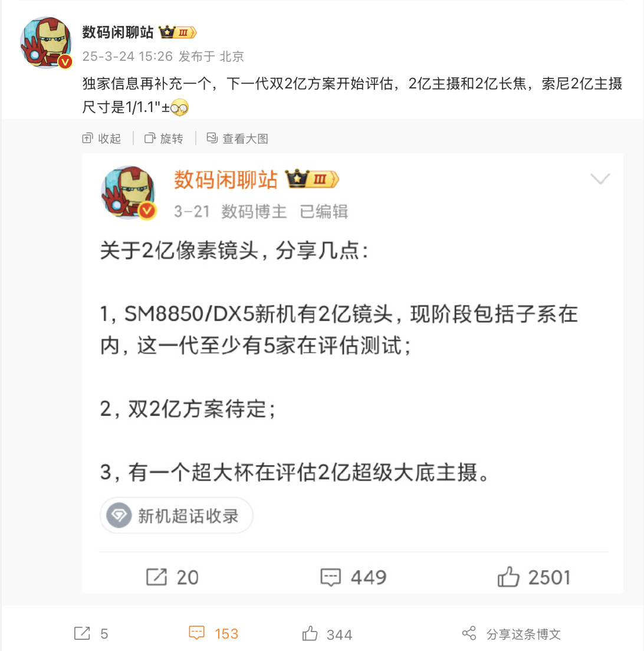The width and height of the screenshot is (644, 651).
Task: Open 数码闲聊站 profile name at top
Action: click(x=118, y=32)
